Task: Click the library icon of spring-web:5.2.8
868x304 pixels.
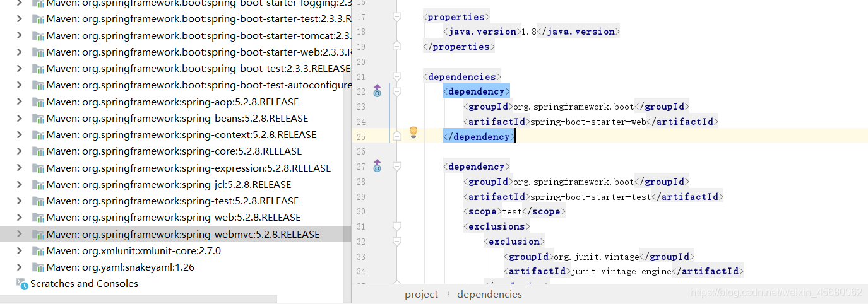Action: [x=38, y=218]
